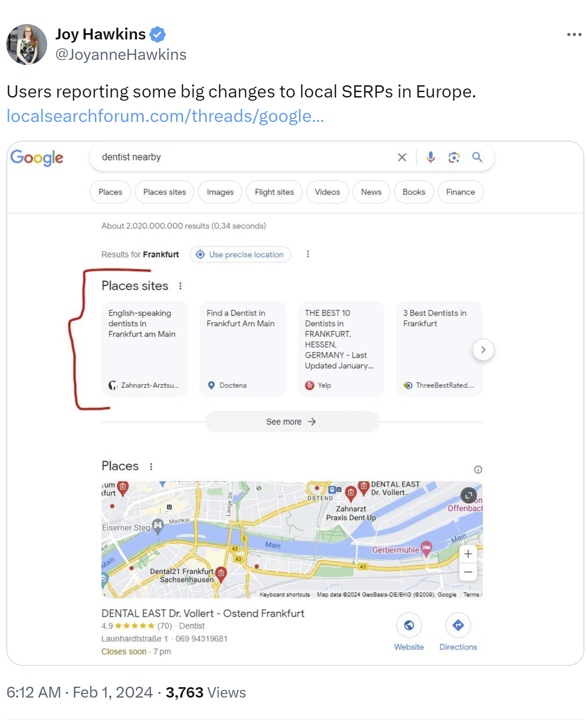The image size is (588, 723).
Task: Open the tweet's three-dot more menu
Action: pos(574,34)
